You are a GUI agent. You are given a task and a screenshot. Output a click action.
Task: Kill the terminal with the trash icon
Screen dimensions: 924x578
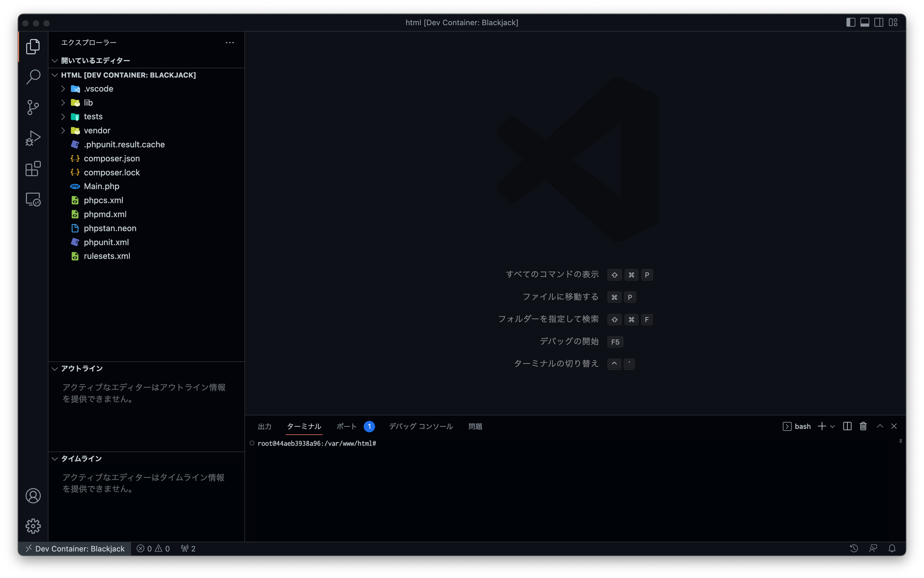pos(863,426)
